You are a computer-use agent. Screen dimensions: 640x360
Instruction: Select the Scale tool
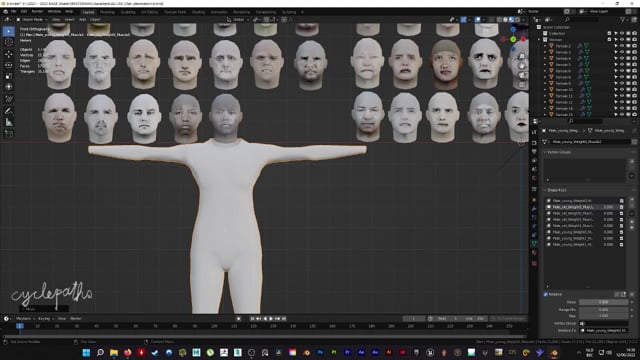pyautogui.click(x=9, y=76)
